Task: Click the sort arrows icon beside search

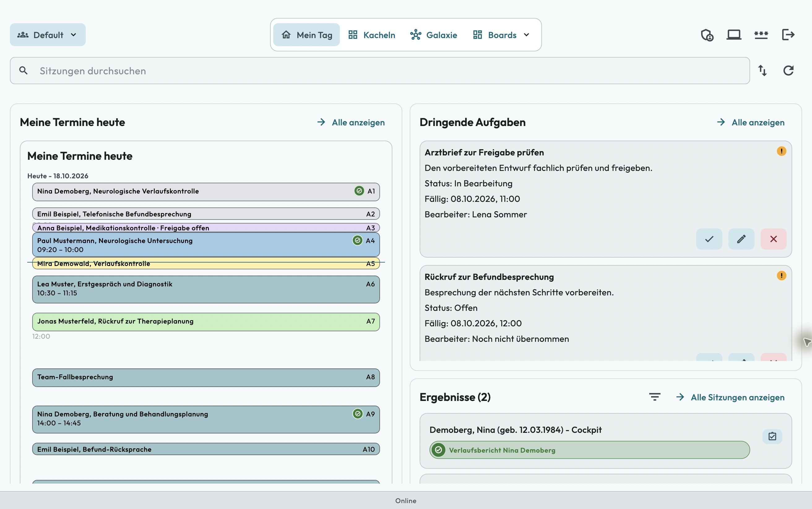Action: coord(762,70)
